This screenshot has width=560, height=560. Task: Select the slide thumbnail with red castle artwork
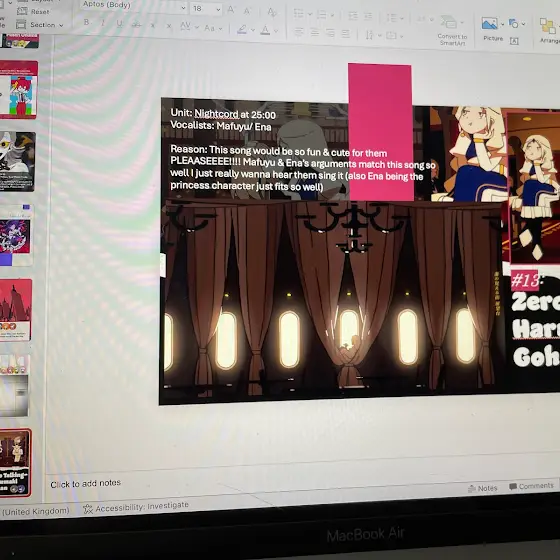[x=15, y=310]
